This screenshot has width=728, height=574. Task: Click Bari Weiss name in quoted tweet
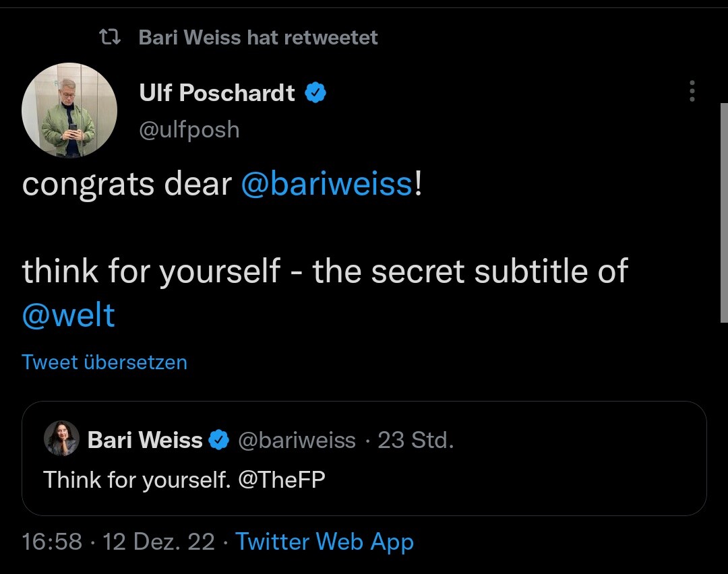pos(145,441)
